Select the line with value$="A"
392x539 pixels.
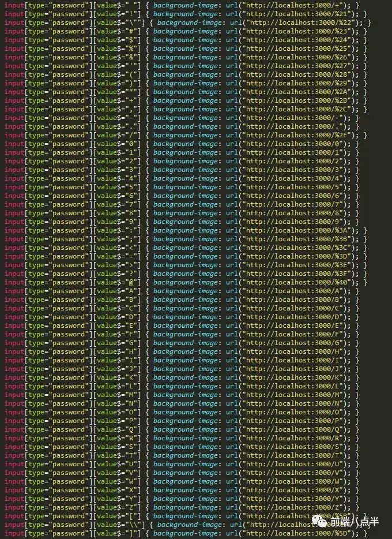coord(181,291)
